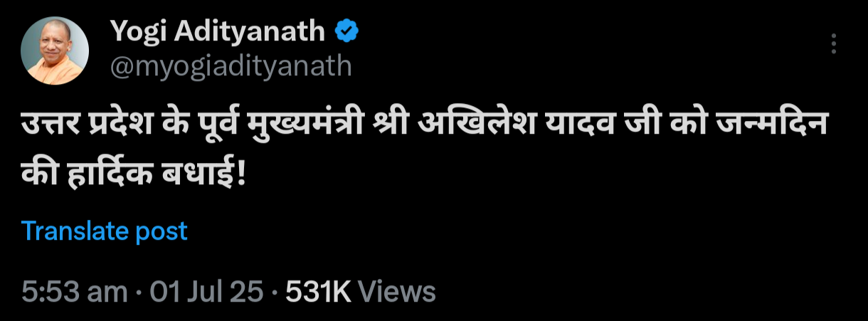View the 531K count
Viewport: 868px width, 321px height.
tap(318, 292)
